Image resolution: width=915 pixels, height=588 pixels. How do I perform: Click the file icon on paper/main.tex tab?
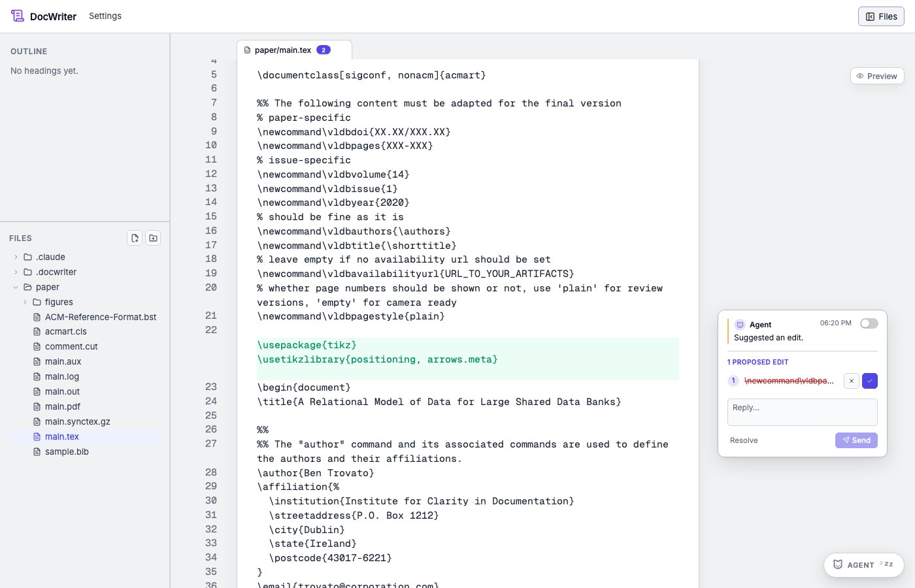pos(247,50)
